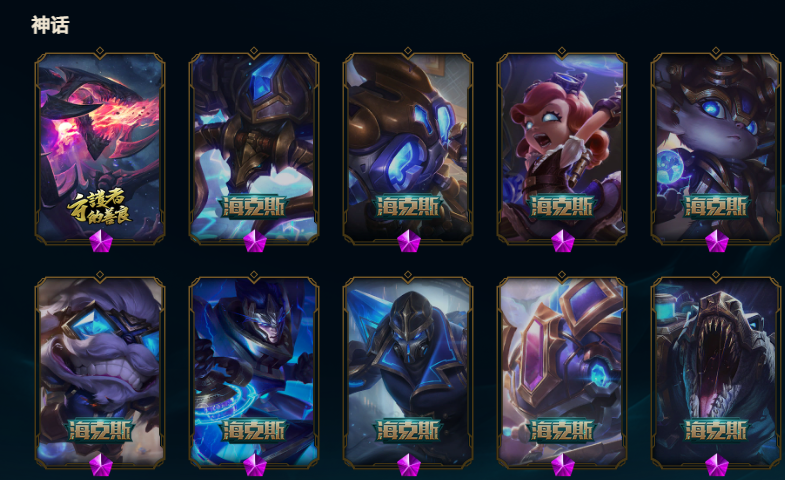Click purple gem below the goggled grinning yordle card
Image resolution: width=785 pixels, height=480 pixels.
[101, 465]
